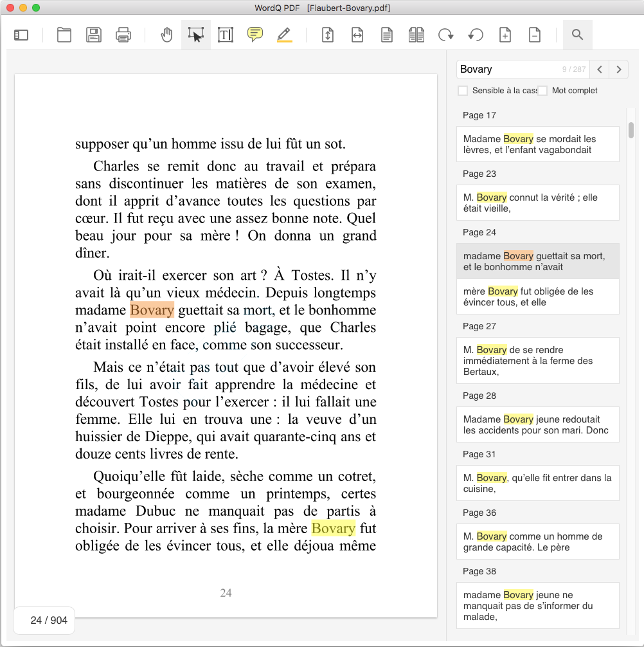Go to next search result
Image resolution: width=644 pixels, height=647 pixels.
[x=619, y=69]
